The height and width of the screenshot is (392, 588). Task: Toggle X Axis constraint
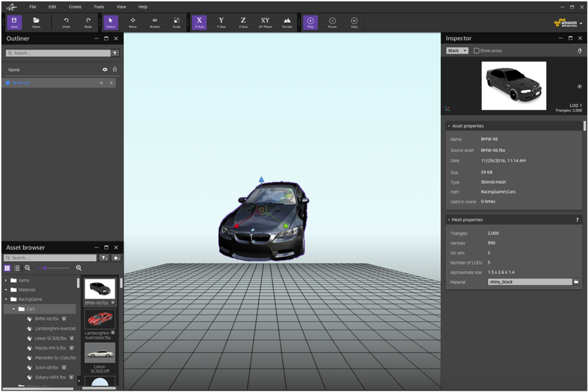pos(199,22)
